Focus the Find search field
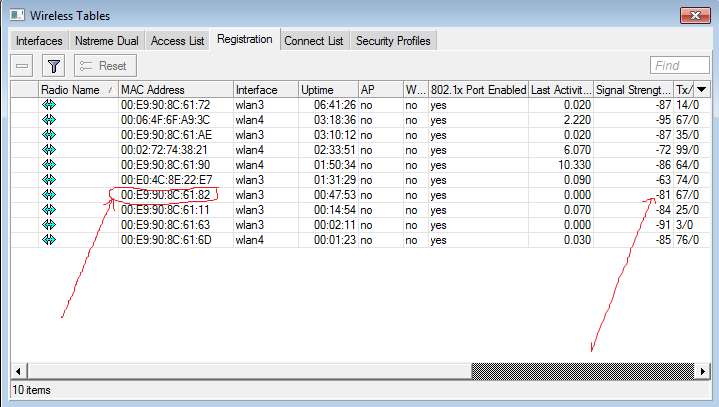Viewport: 719px width, 407px height. click(680, 65)
